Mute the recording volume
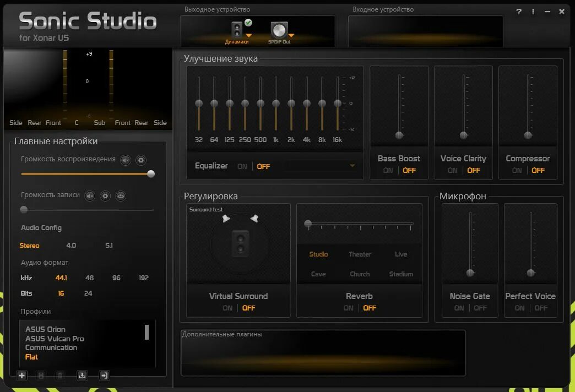This screenshot has height=392, width=575. coord(90,196)
